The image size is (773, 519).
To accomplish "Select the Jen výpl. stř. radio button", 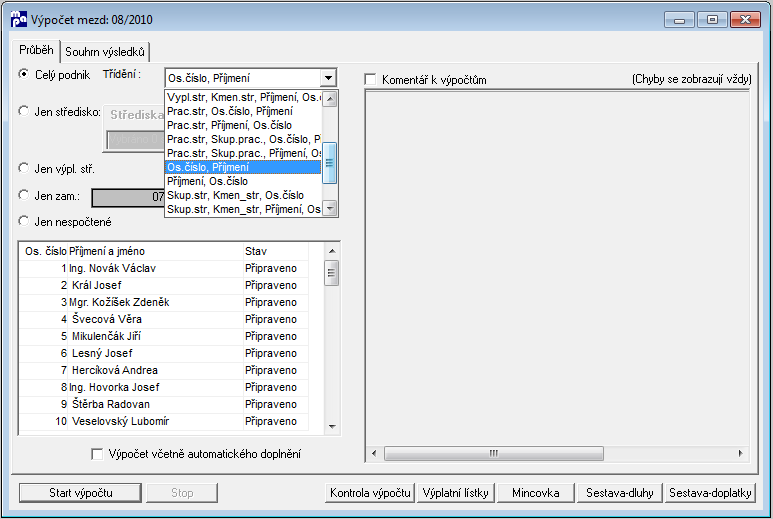I will (x=23, y=168).
